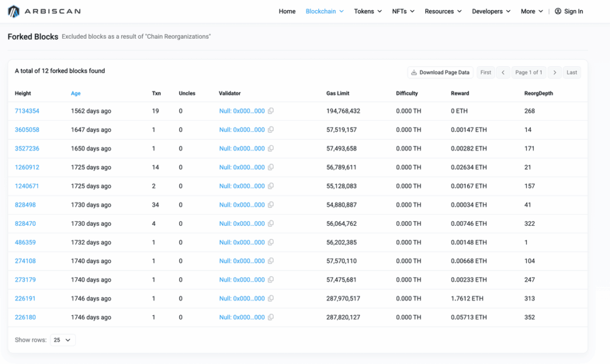Open block 1260912 details
Image resolution: width=610 pixels, height=364 pixels.
[27, 167]
